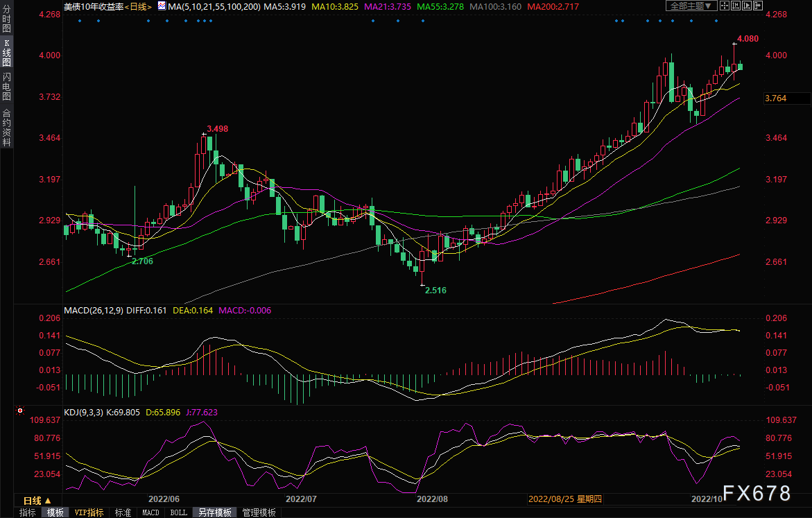Screen dimensions: 812x518
Task: Click the DEA:0.164 value
Action: 193,310
